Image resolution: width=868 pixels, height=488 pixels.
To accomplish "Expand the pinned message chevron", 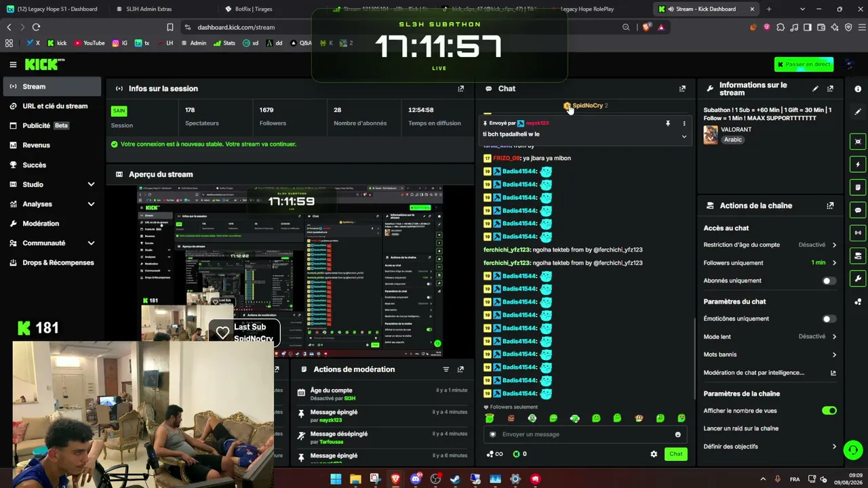I will click(684, 136).
